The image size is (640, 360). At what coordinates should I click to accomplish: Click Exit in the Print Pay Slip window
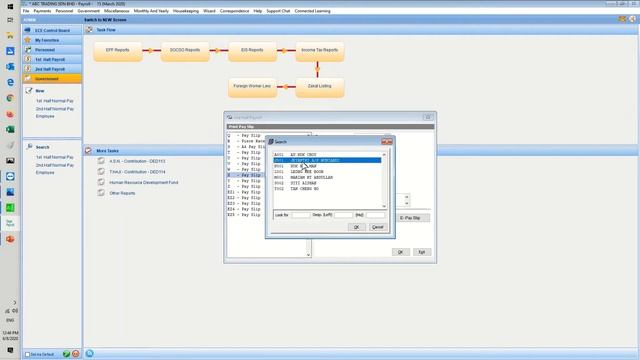tap(422, 252)
